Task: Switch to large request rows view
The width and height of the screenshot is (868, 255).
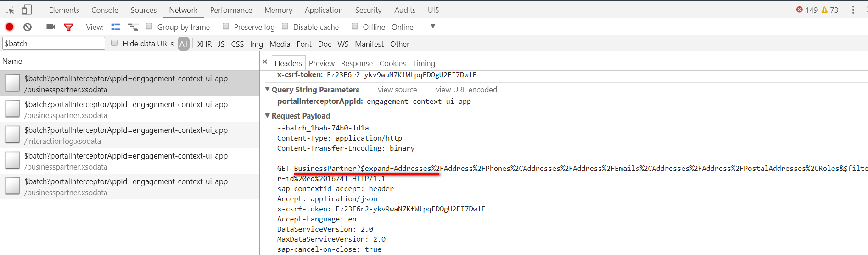Action: pos(116,27)
